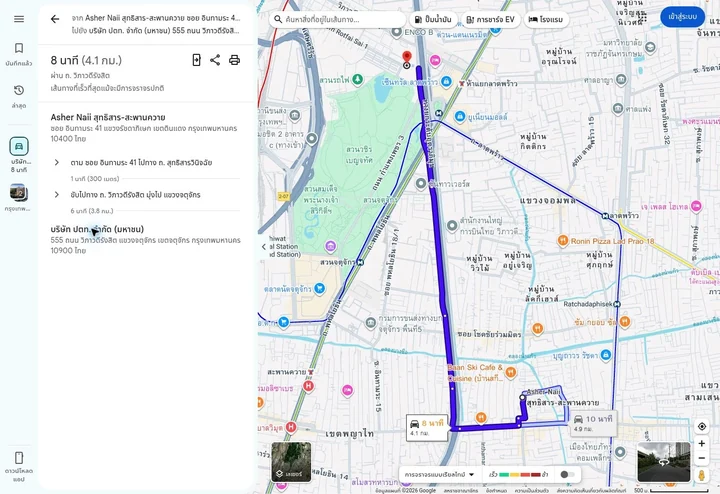Click the download app phone icon
Screen dimensions: 720x494
tap(19, 457)
